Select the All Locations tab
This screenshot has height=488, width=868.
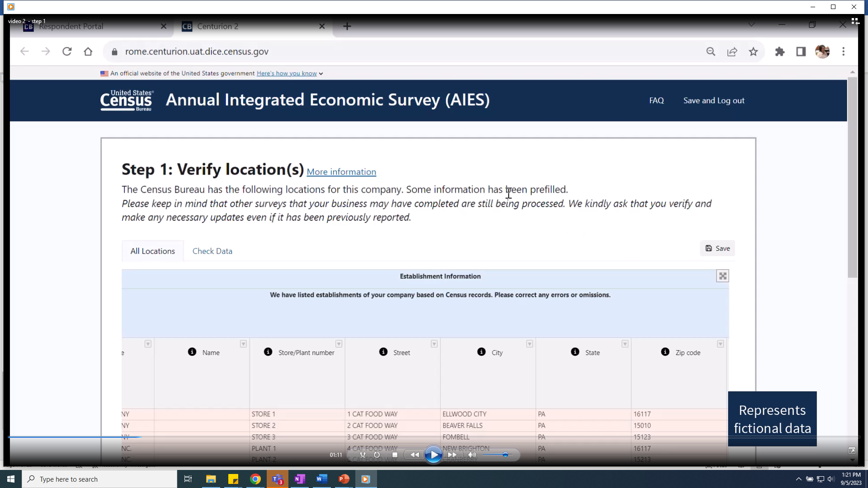(152, 251)
